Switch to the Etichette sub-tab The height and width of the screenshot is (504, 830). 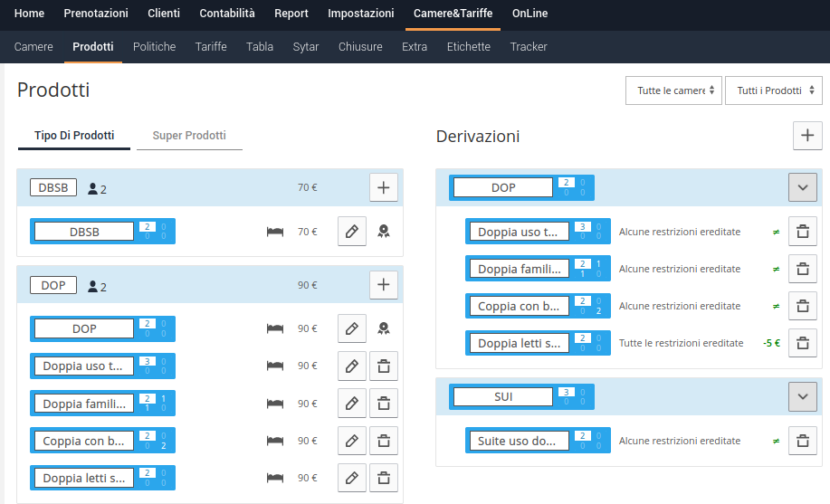click(469, 46)
